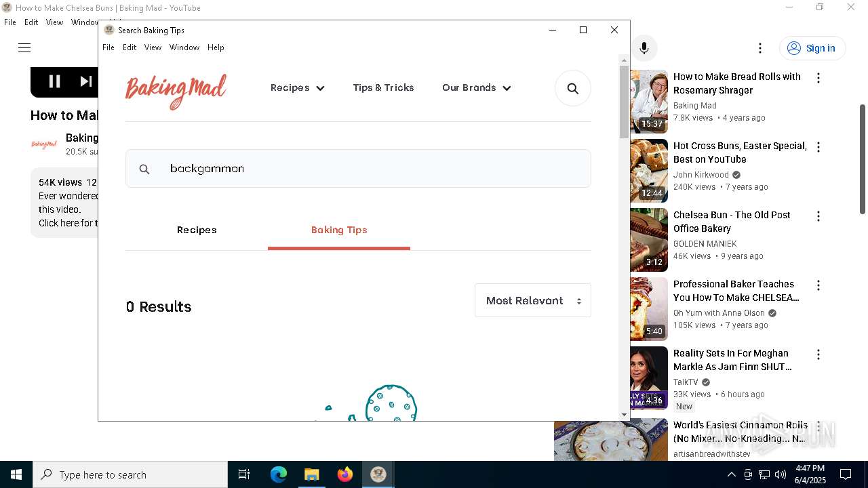Open the volume control in system tray
The height and width of the screenshot is (488, 868).
pos(781,474)
